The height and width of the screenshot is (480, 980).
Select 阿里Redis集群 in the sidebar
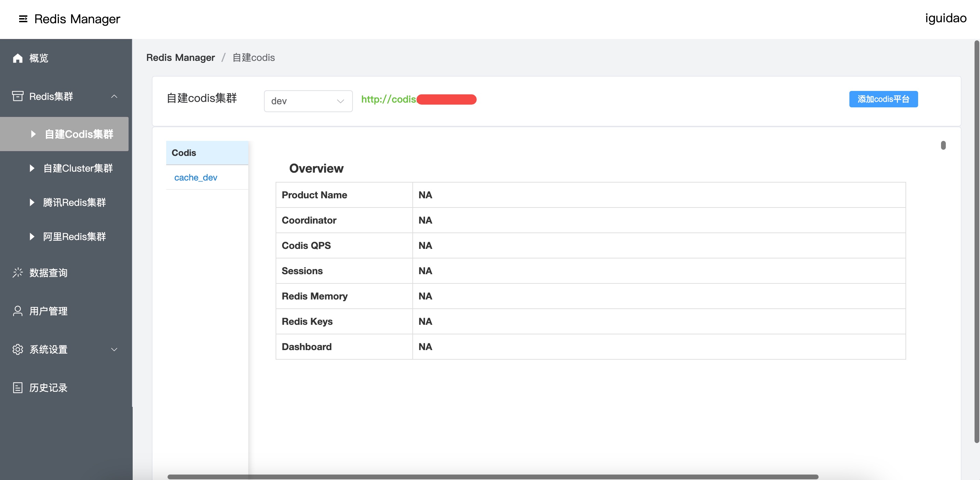tap(74, 237)
